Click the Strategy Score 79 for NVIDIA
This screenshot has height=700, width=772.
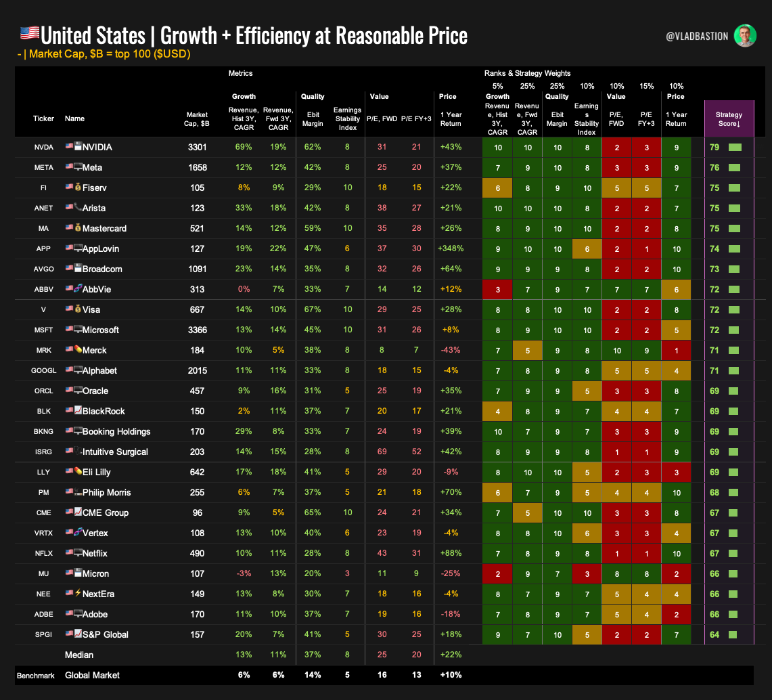[714, 148]
